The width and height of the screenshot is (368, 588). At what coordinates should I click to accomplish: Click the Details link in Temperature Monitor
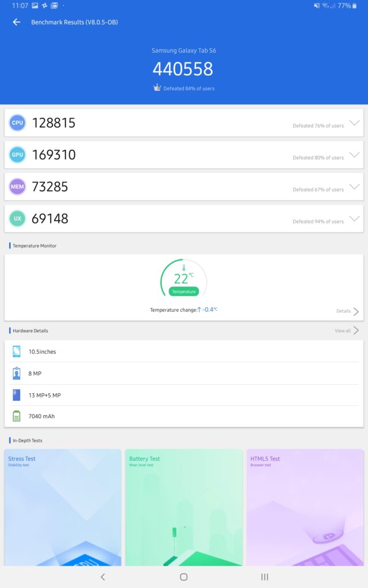pyautogui.click(x=343, y=311)
